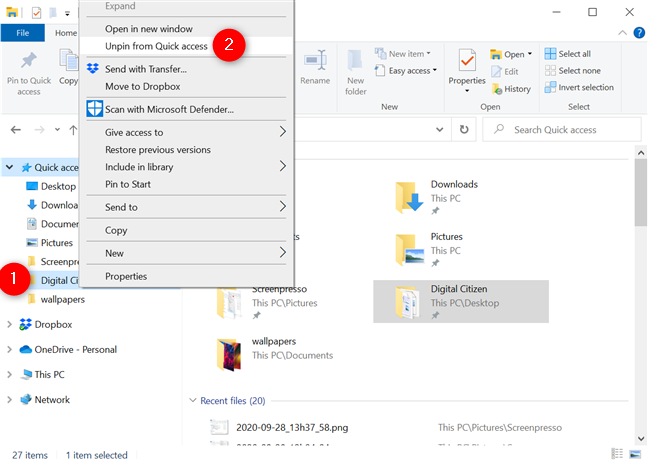
Task: Open the New item dropdown
Action: click(x=429, y=53)
